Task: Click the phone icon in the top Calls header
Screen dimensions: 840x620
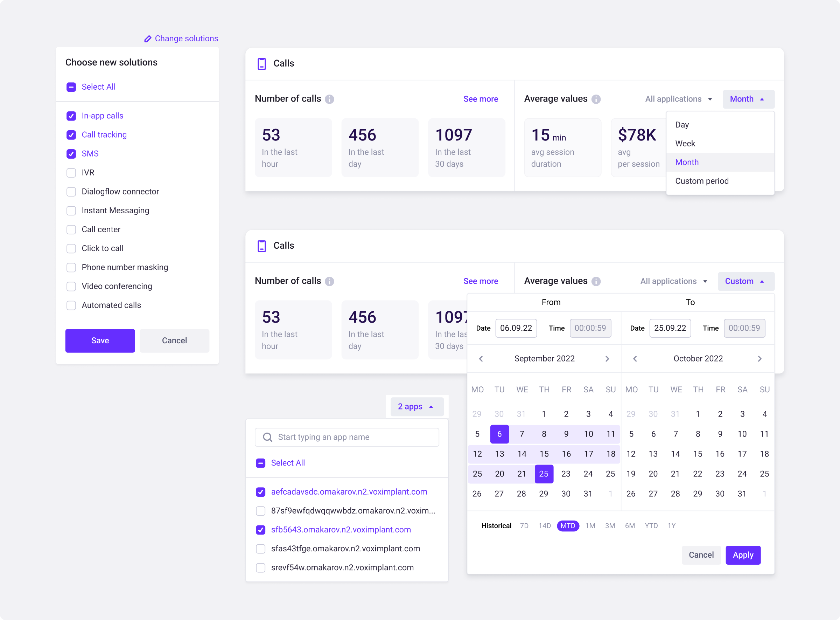Action: click(x=262, y=63)
